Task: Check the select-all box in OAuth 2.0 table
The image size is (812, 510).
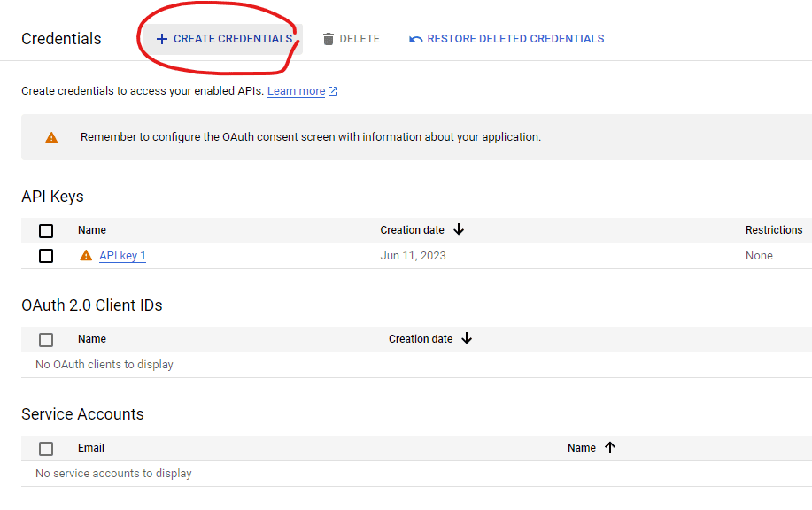Action: pos(46,339)
